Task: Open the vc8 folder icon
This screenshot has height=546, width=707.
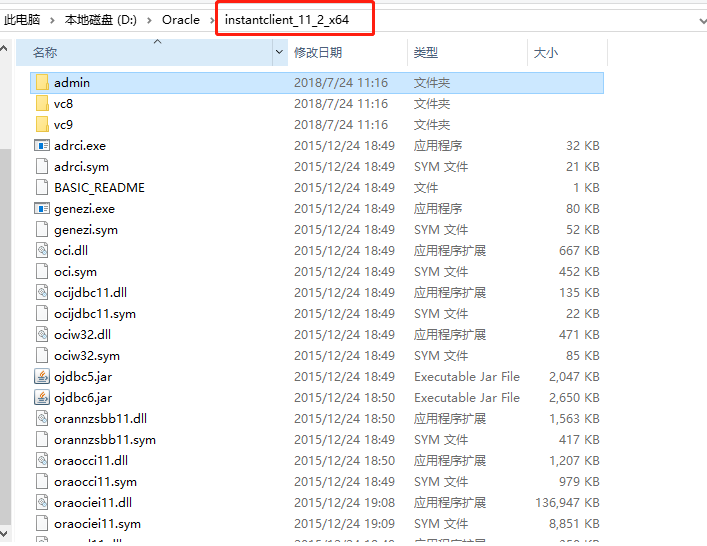Action: tap(42, 104)
